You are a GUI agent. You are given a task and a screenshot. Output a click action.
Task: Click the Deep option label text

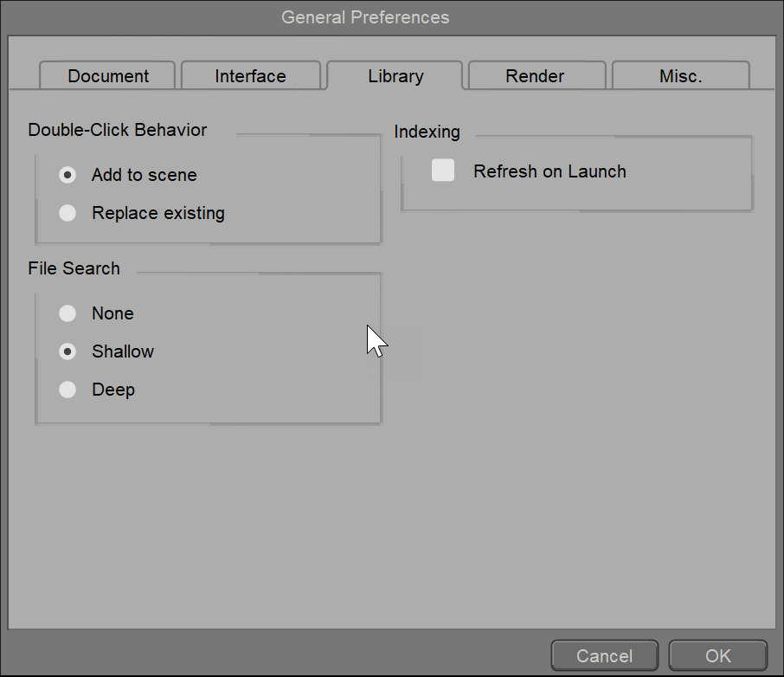(x=113, y=390)
